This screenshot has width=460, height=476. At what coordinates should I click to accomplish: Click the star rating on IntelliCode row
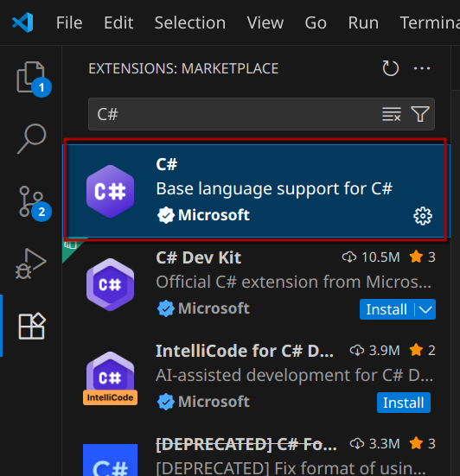[x=422, y=351]
